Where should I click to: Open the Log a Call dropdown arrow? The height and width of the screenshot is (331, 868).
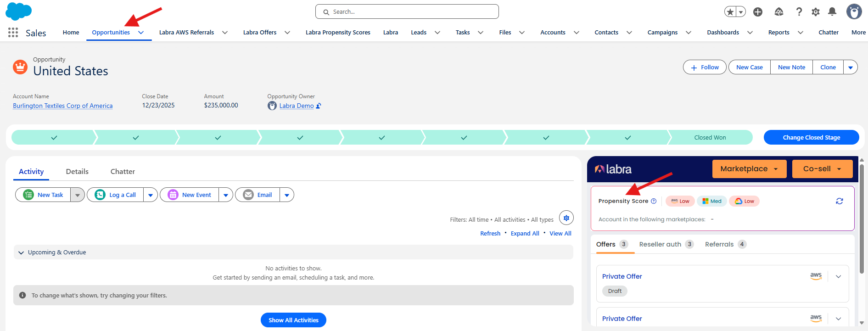[x=151, y=195]
